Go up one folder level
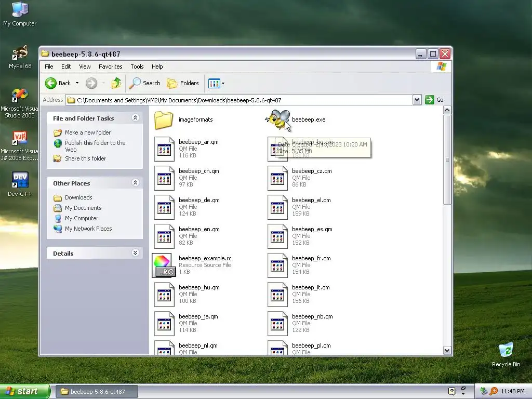The width and height of the screenshot is (532, 399). (x=116, y=83)
